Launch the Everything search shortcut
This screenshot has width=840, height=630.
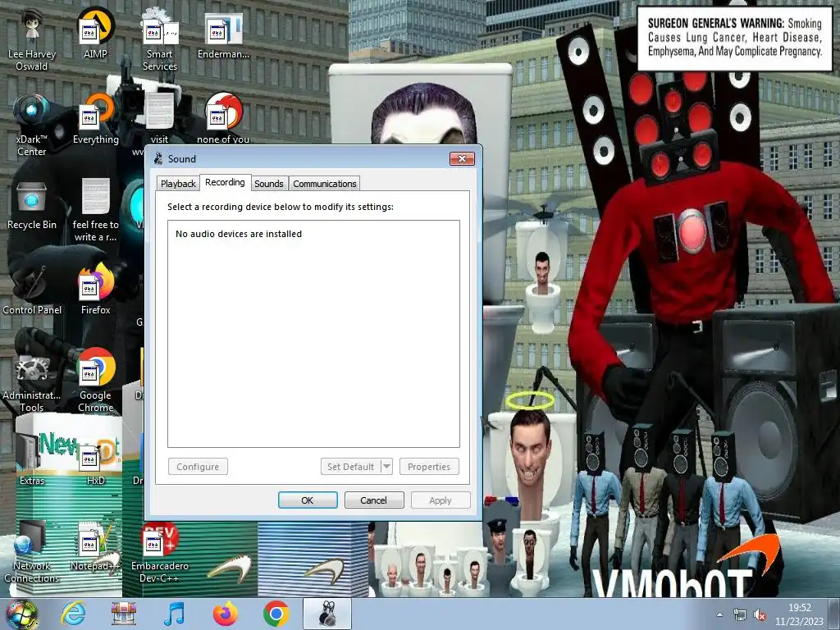click(95, 119)
